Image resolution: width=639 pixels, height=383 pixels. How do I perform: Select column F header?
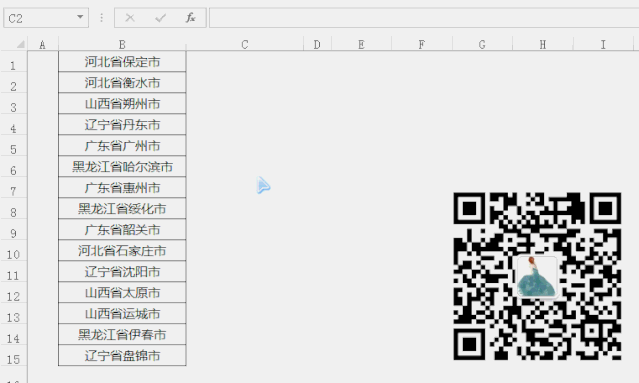[x=422, y=44]
